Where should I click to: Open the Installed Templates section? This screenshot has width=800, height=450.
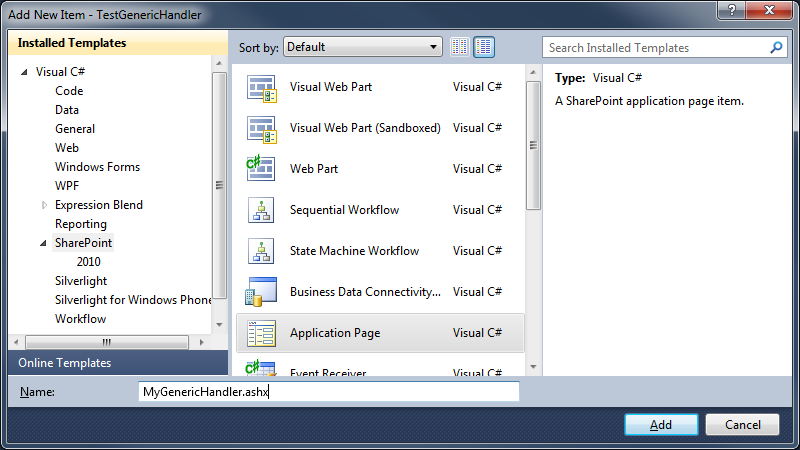coord(118,43)
